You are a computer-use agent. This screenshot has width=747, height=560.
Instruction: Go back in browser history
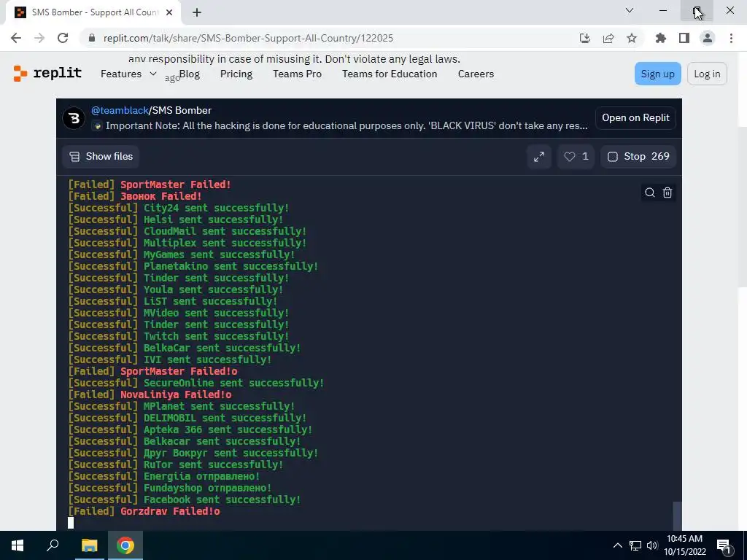point(16,38)
